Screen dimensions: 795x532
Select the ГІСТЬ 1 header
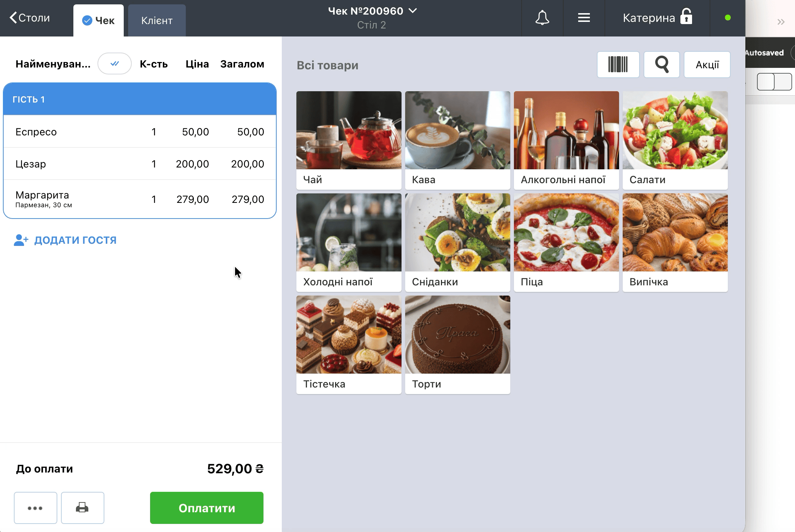[x=140, y=99]
